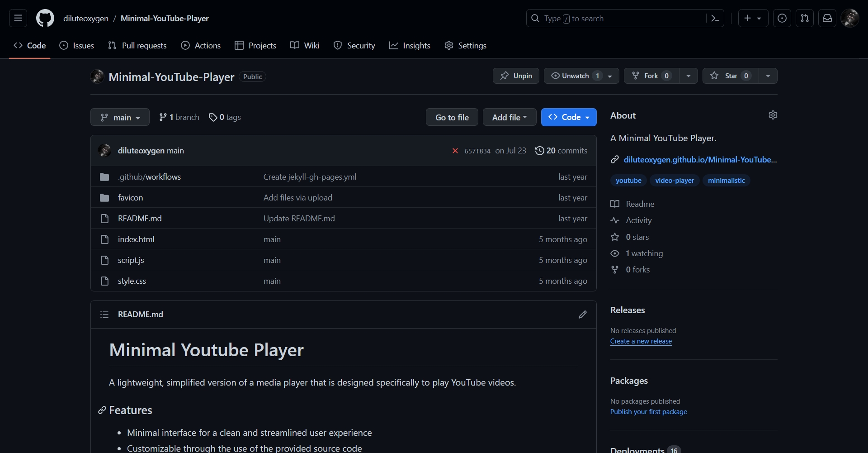Image resolution: width=868 pixels, height=453 pixels.
Task: Focus the Type / to search field
Action: 616,18
